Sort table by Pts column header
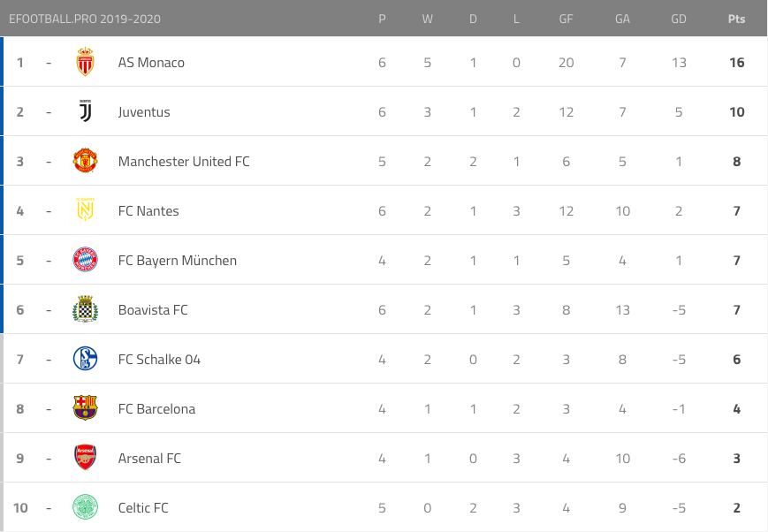The image size is (768, 532). (x=736, y=19)
